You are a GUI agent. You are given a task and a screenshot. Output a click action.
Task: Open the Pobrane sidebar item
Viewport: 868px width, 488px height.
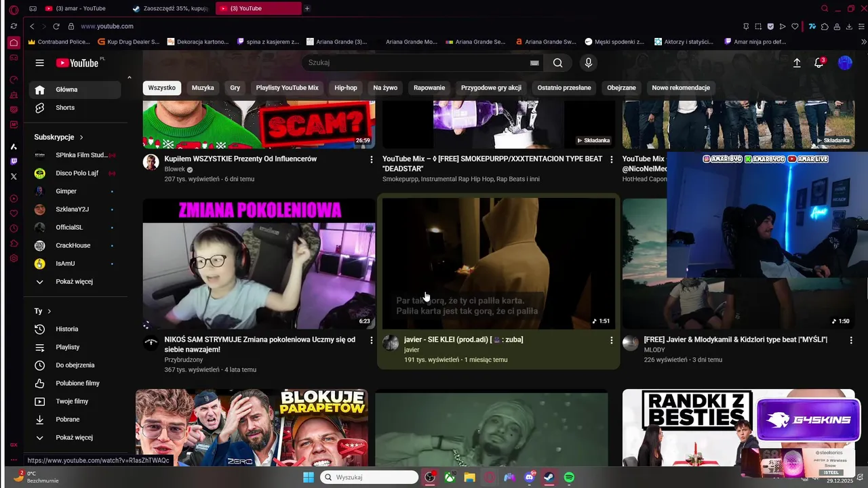click(75, 420)
